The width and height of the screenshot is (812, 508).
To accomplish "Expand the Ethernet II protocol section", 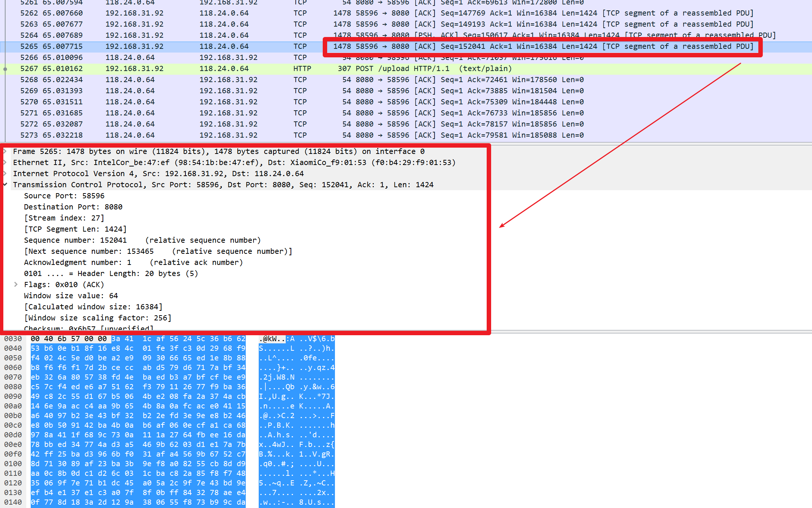I will coord(5,162).
